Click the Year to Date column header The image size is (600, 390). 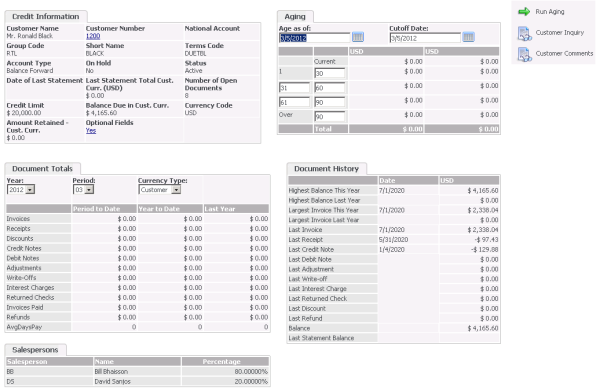(x=170, y=209)
